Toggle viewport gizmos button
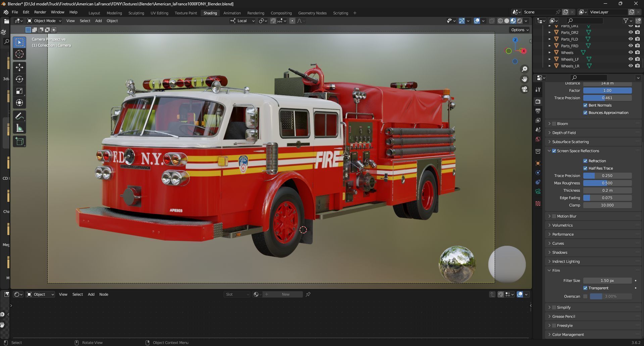The width and height of the screenshot is (644, 346). [462, 21]
